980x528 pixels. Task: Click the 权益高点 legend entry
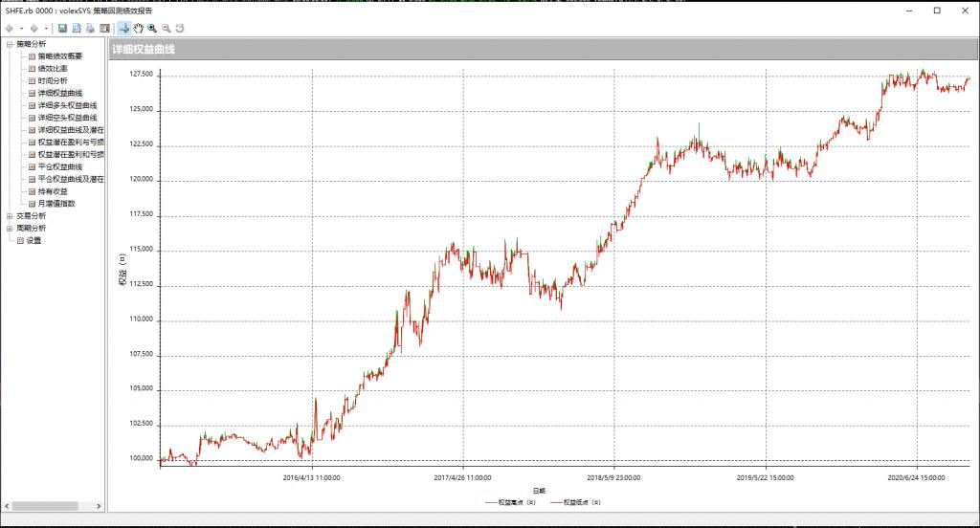click(x=511, y=502)
